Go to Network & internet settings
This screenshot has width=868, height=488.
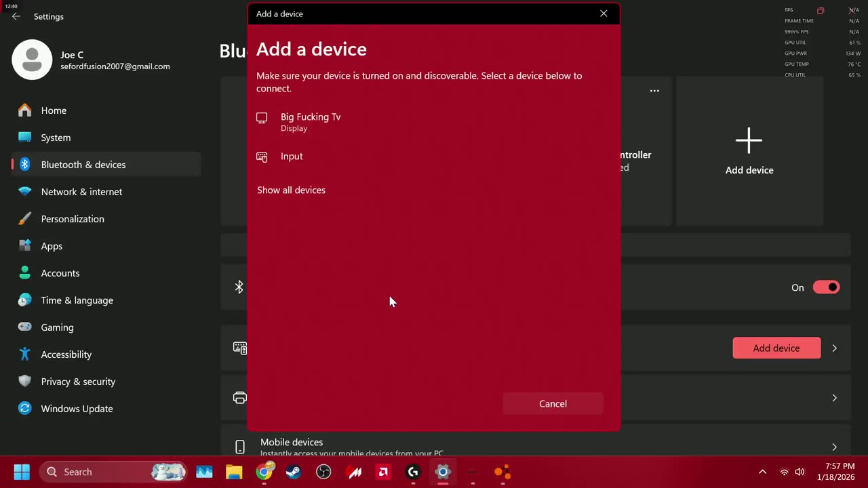click(106, 192)
